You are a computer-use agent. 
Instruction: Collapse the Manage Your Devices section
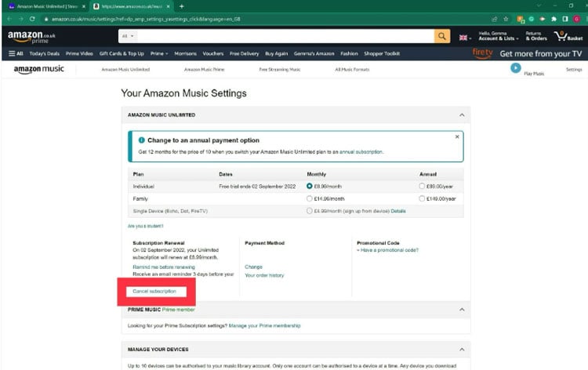tap(462, 350)
